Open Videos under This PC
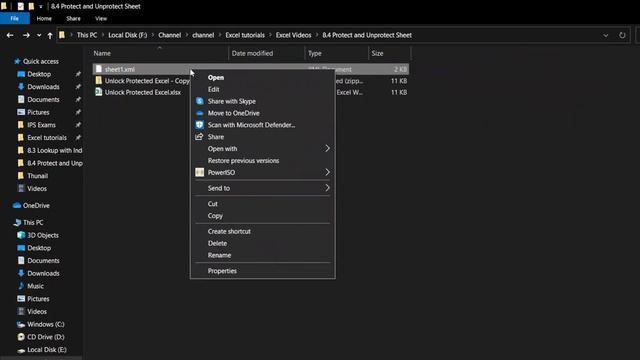This screenshot has width=640, height=360. 37,311
